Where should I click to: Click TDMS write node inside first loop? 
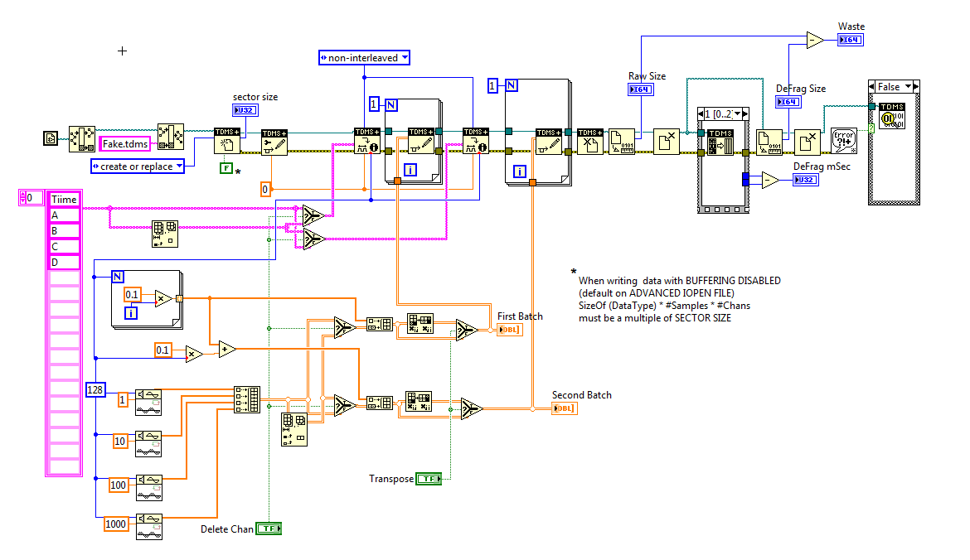point(420,141)
